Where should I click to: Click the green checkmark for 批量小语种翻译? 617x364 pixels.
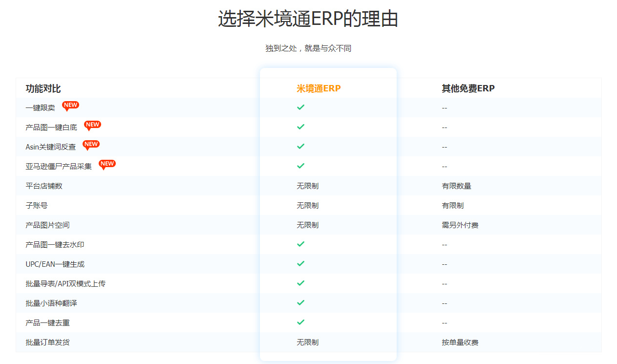tap(301, 302)
